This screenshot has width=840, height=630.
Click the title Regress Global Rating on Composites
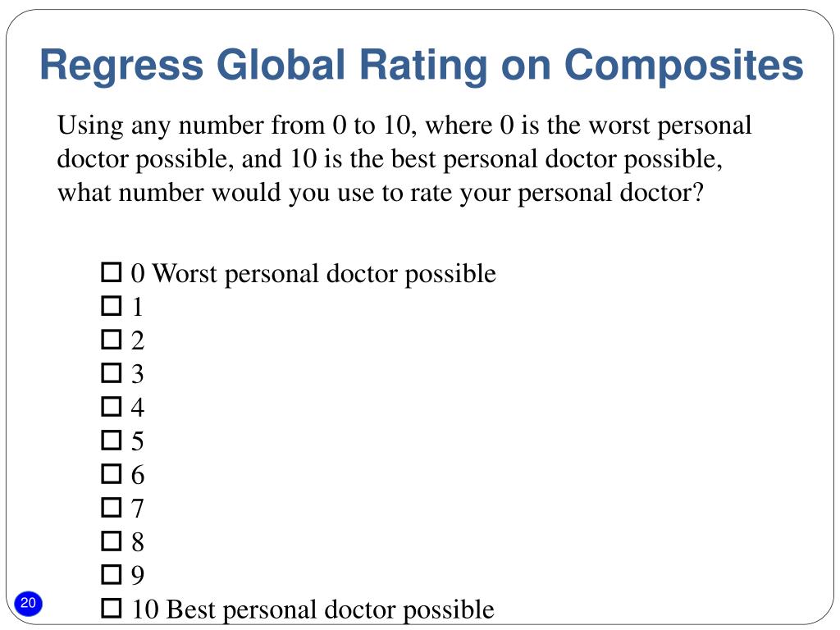422,66
